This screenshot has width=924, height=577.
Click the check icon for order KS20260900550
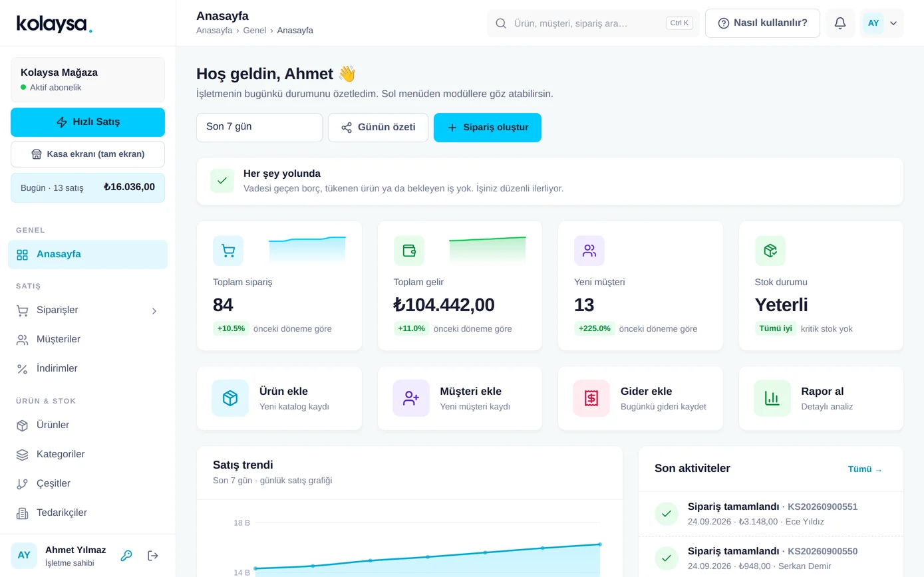coord(667,558)
